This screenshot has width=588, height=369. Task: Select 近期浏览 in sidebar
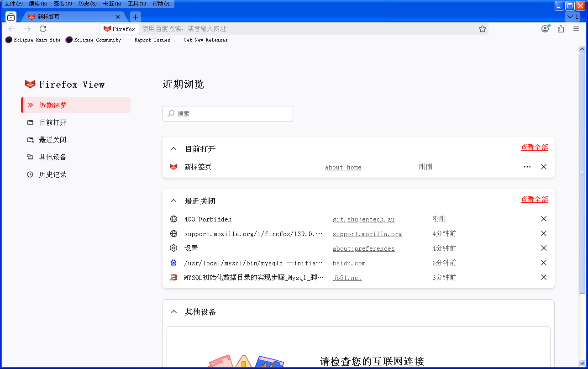tap(76, 105)
